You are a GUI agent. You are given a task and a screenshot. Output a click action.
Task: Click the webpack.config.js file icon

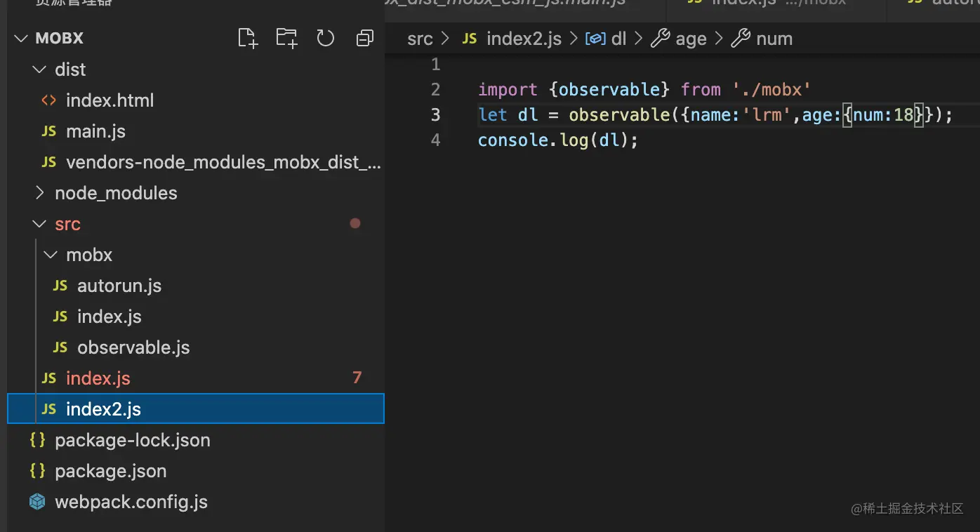point(37,502)
